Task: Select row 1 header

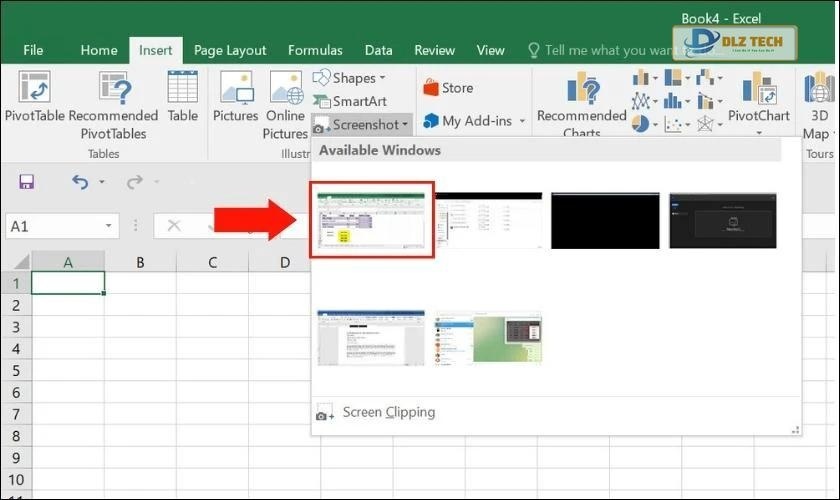Action: 16,283
